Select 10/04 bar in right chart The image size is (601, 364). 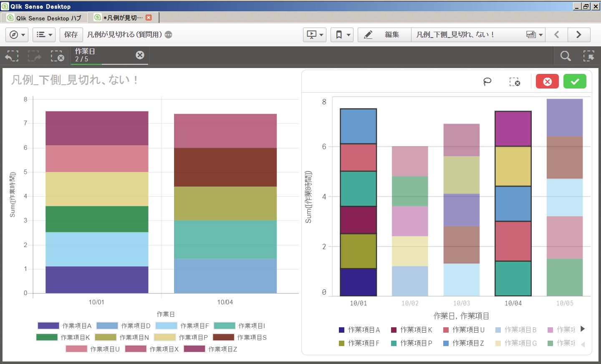513,204
